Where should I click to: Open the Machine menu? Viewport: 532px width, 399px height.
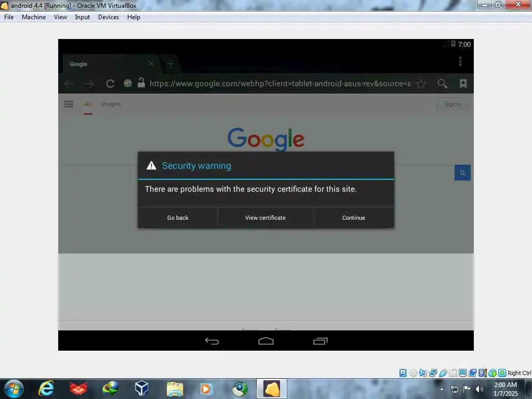tap(34, 17)
